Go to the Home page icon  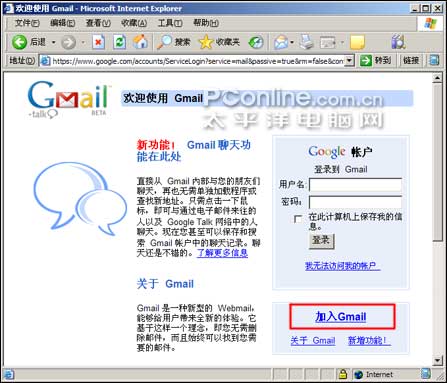point(140,42)
